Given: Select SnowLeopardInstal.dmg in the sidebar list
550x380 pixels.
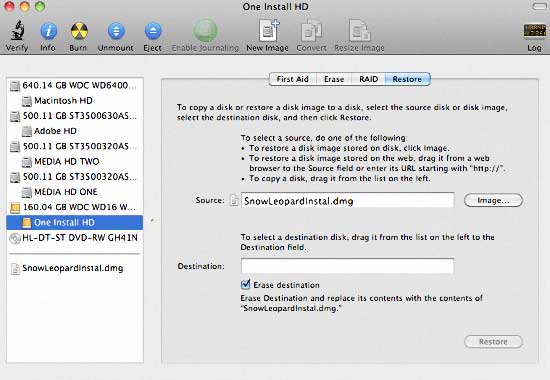Looking at the screenshot, I should [75, 268].
